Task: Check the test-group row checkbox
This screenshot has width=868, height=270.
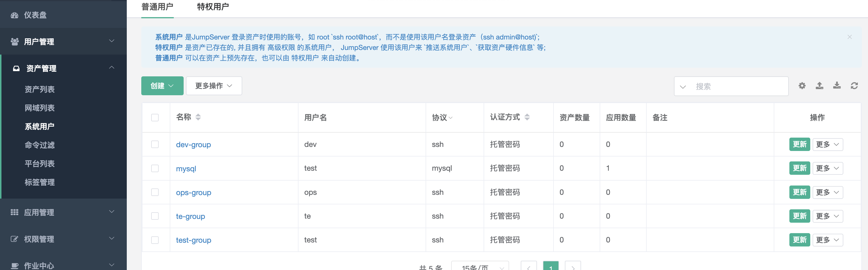Action: pyautogui.click(x=155, y=240)
